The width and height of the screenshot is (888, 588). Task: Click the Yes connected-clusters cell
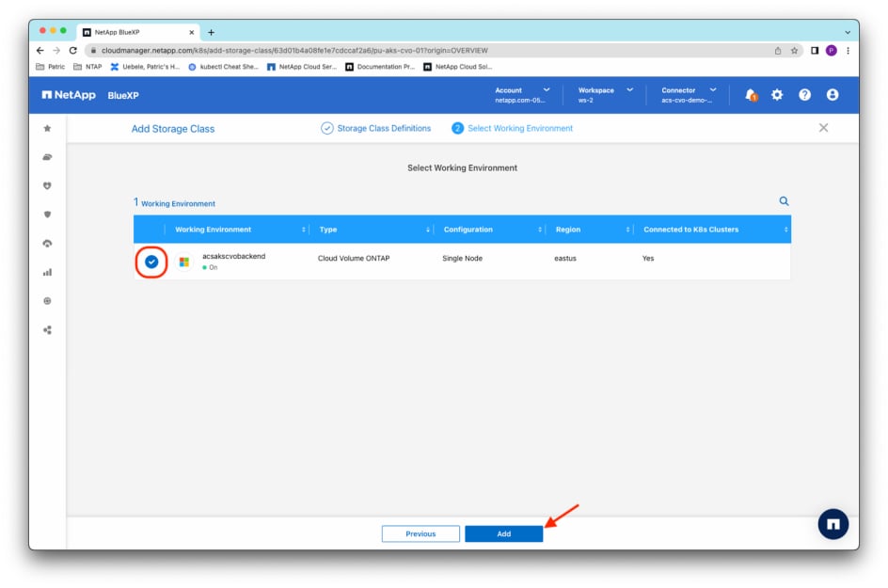coord(648,259)
